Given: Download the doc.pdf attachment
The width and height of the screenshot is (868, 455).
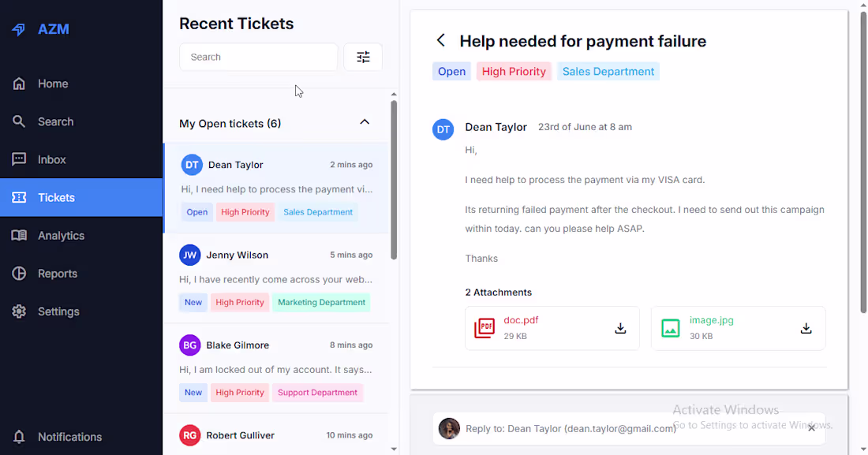Looking at the screenshot, I should point(620,328).
